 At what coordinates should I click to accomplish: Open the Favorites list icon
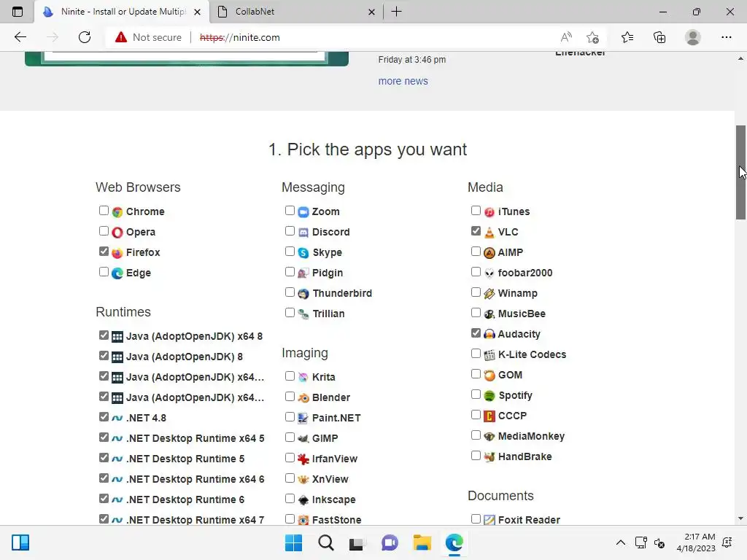pos(627,37)
